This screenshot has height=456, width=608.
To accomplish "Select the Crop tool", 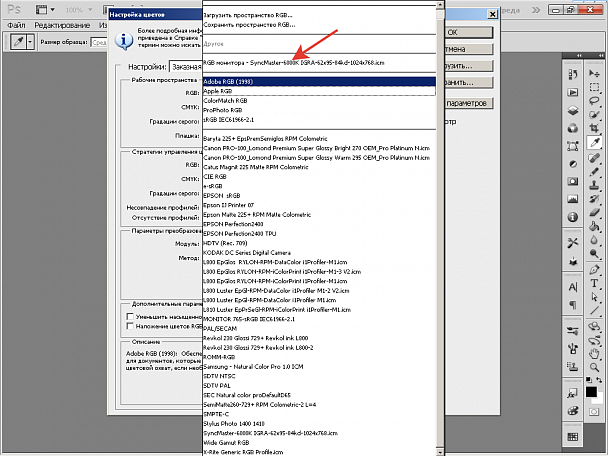I will 594,128.
